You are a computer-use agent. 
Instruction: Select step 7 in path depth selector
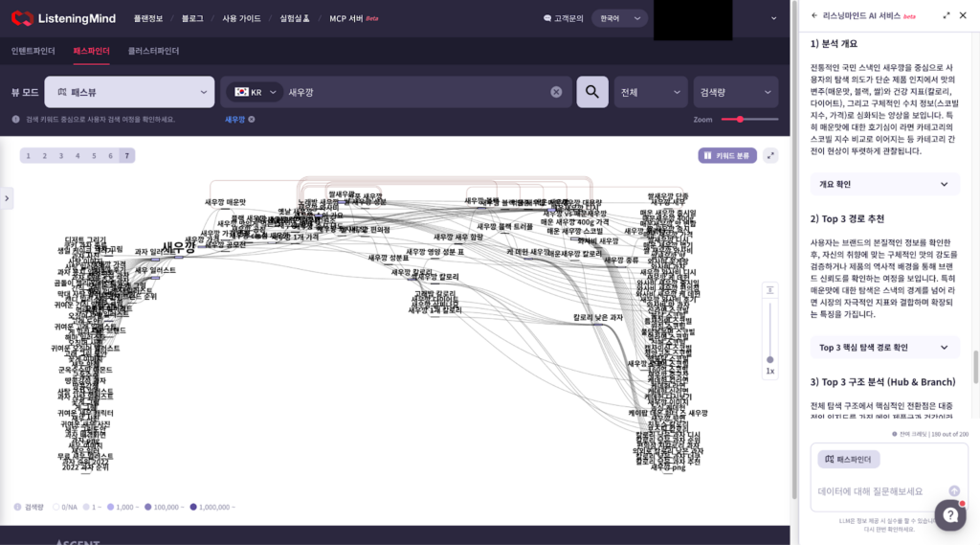coord(126,155)
